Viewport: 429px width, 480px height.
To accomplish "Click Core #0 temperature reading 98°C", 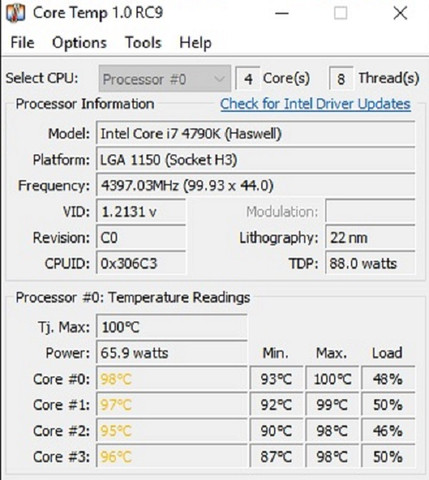I will (x=172, y=379).
